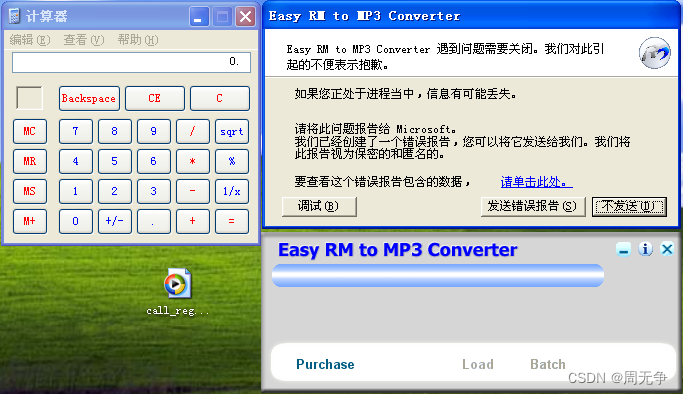Open the 帮助(H) menu in Calculator
This screenshot has width=683, height=394.
pyautogui.click(x=138, y=40)
